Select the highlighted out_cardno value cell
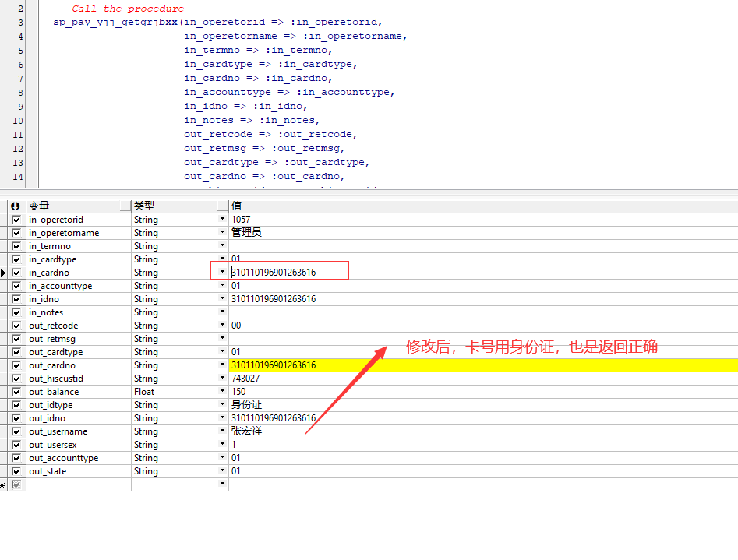This screenshot has height=560, width=738. (483, 365)
